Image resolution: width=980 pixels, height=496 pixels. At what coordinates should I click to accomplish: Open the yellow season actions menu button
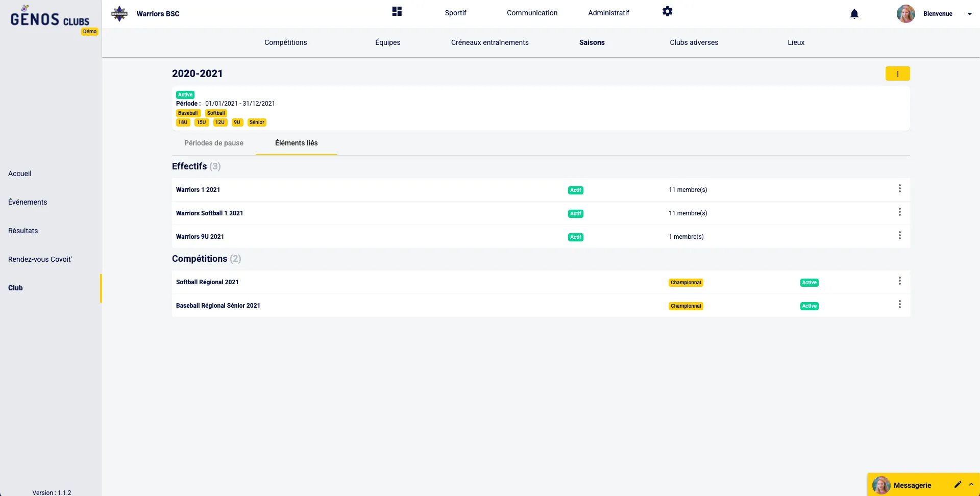[897, 74]
